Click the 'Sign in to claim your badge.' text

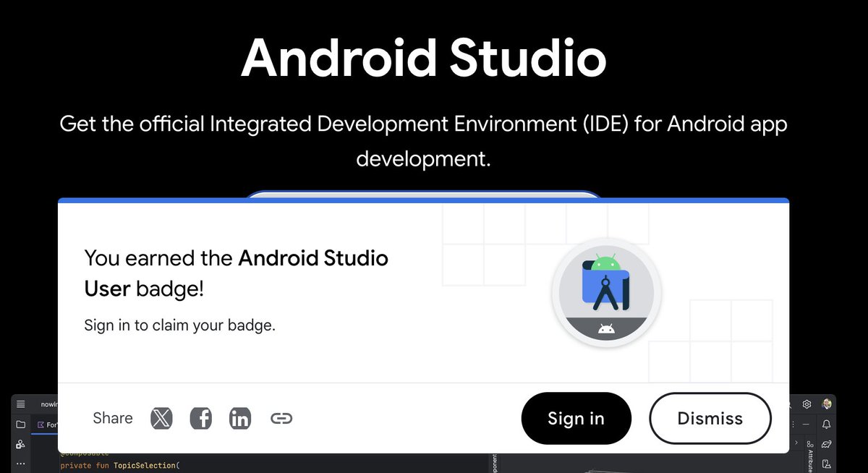click(180, 325)
